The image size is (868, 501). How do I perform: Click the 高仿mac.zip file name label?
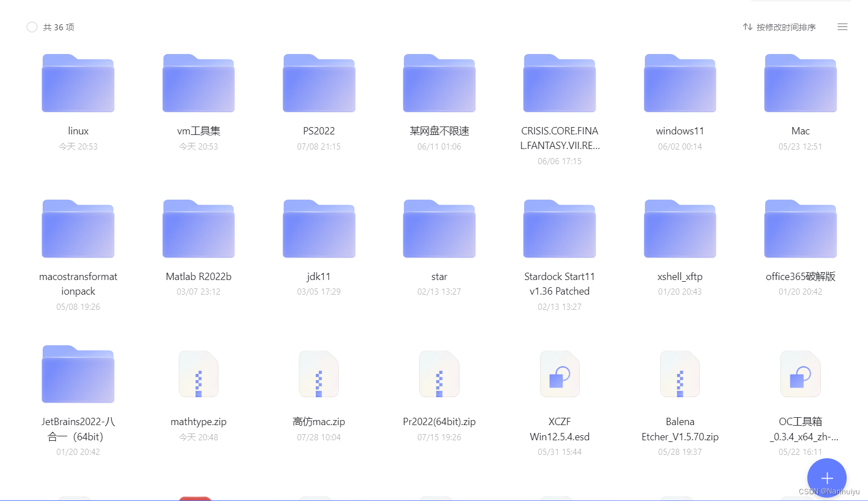[319, 422]
